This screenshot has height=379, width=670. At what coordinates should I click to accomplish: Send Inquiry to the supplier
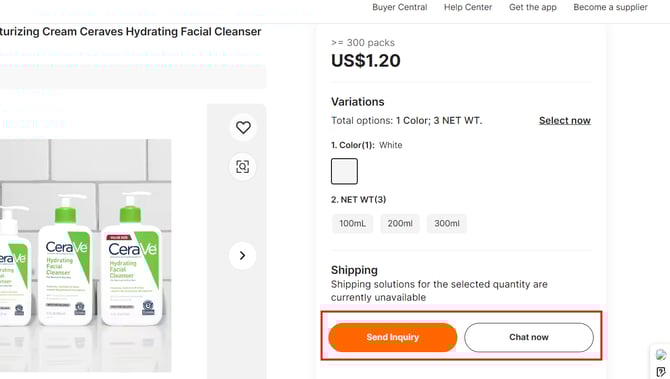pos(393,337)
